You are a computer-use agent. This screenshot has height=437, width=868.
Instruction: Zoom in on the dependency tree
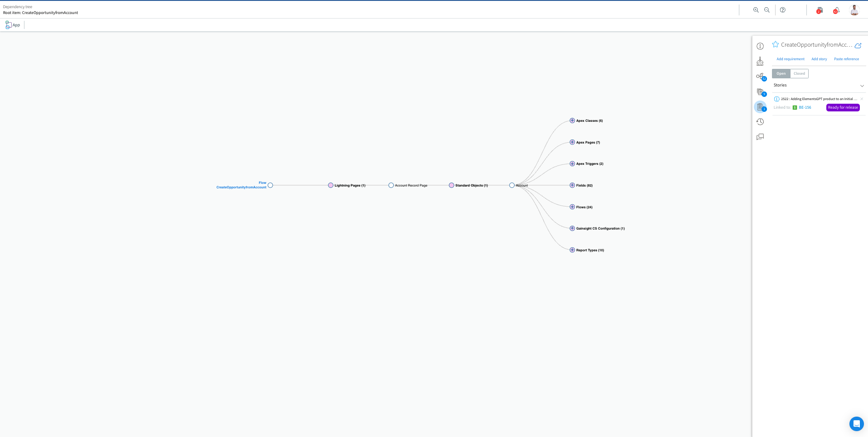click(755, 10)
